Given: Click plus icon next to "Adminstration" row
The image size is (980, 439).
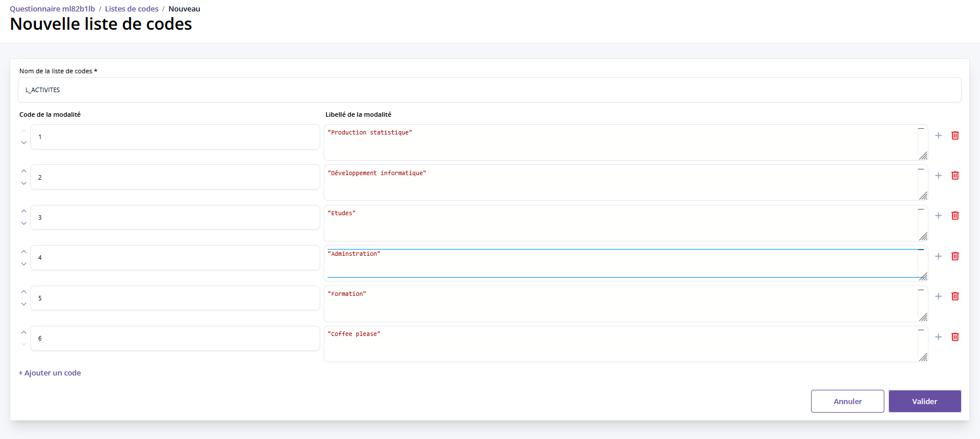Looking at the screenshot, I should [938, 256].
